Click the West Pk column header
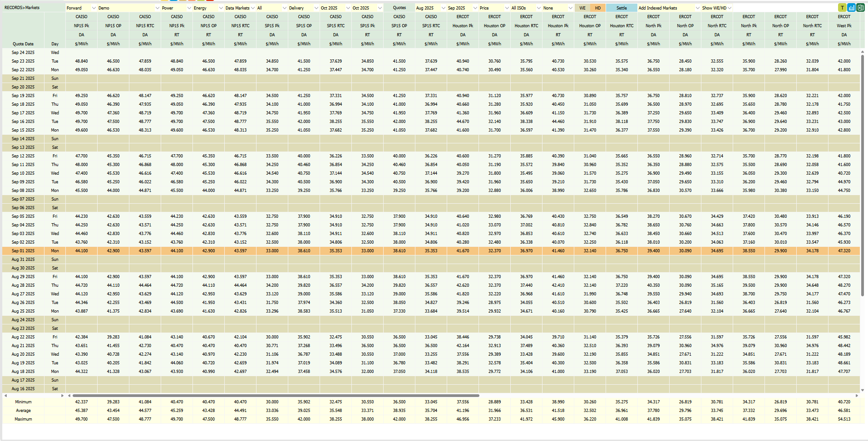Image resolution: width=868 pixels, height=441 pixels. (844, 26)
